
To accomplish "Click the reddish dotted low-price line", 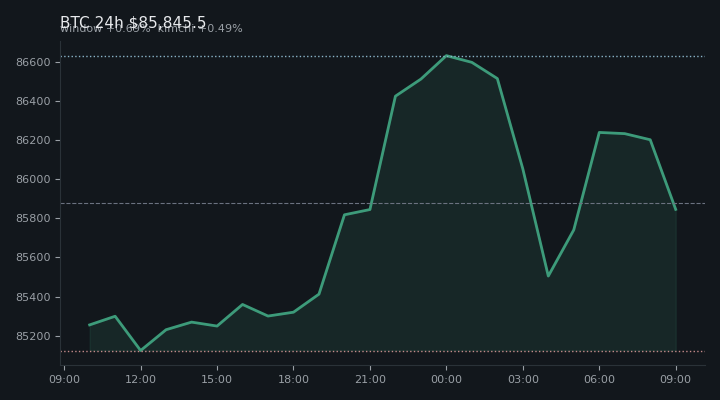I will coord(382,351).
